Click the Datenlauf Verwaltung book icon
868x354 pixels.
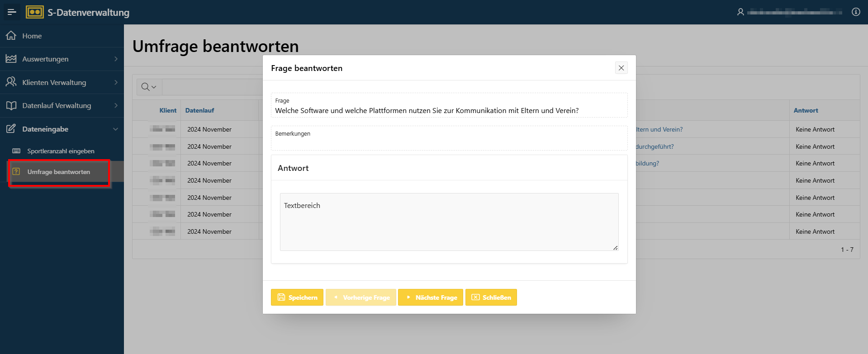point(11,105)
